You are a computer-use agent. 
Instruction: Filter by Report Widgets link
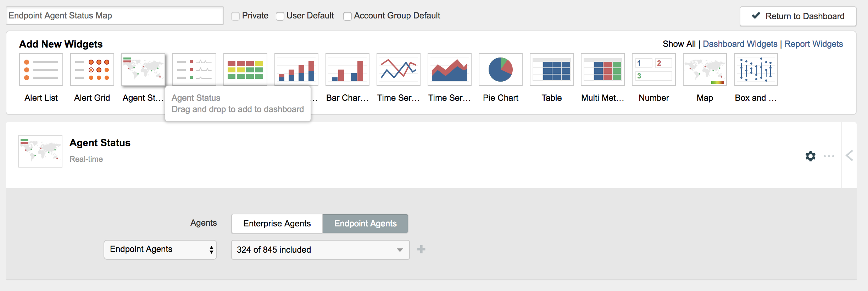[814, 44]
